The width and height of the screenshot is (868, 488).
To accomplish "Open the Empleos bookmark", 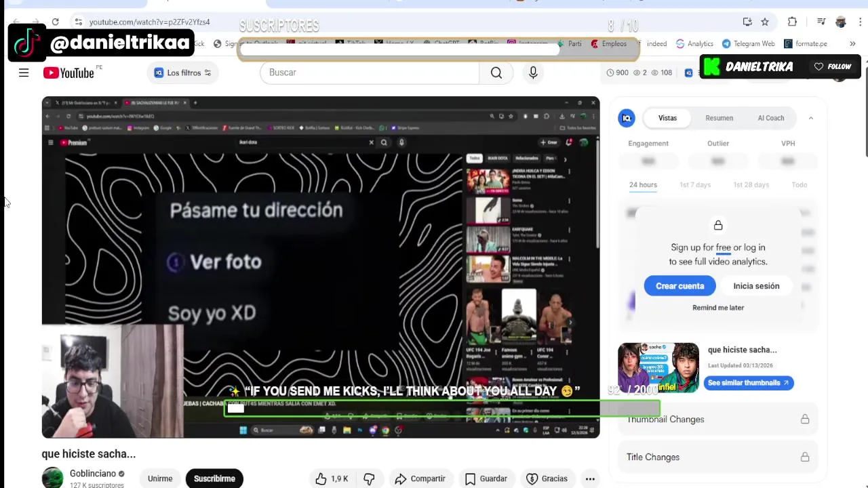I will coord(608,43).
